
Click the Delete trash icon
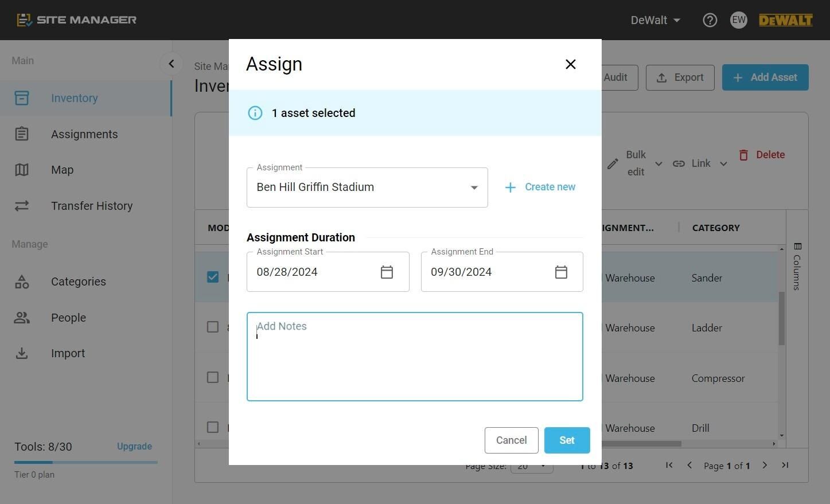tap(743, 155)
